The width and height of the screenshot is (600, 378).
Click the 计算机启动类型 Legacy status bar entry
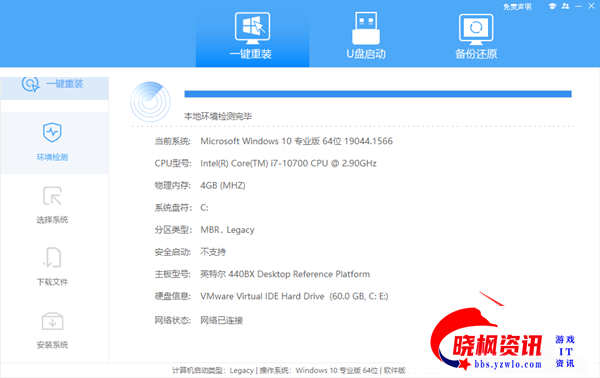pyautogui.click(x=213, y=370)
